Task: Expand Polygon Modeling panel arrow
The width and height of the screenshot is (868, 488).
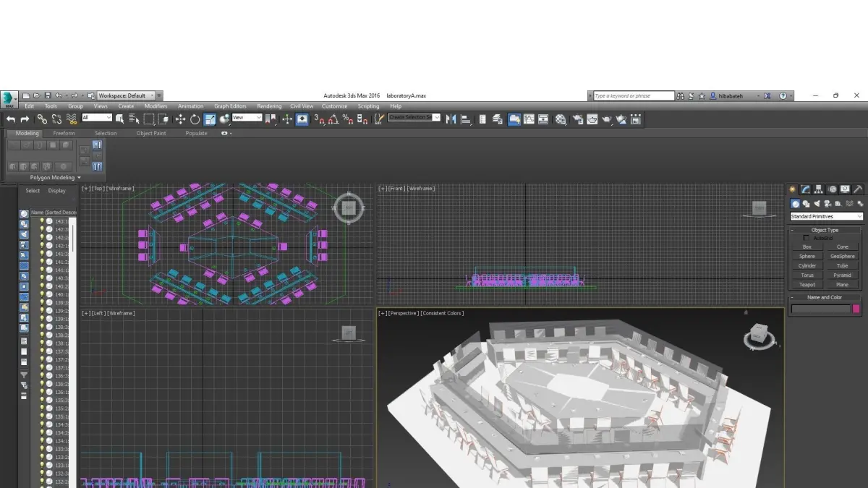Action: click(79, 177)
